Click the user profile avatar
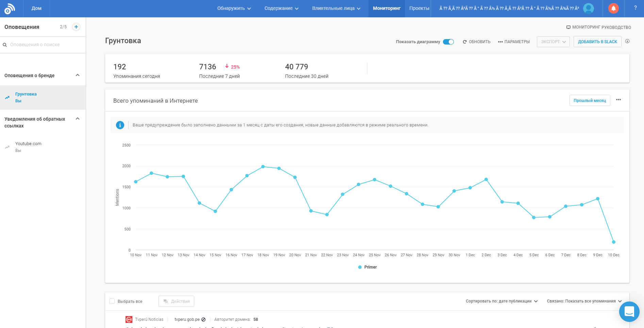This screenshot has height=328, width=644. [589, 8]
